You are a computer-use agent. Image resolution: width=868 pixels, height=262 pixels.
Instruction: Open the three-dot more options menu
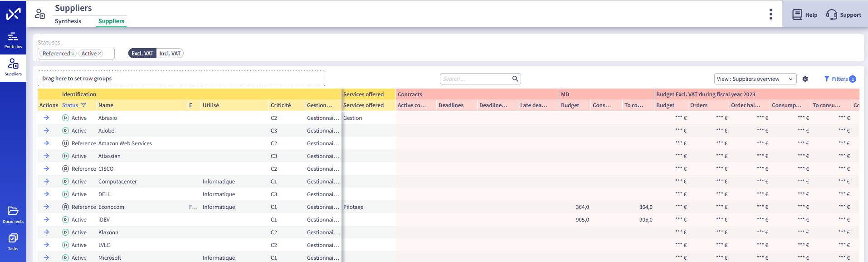pos(770,14)
